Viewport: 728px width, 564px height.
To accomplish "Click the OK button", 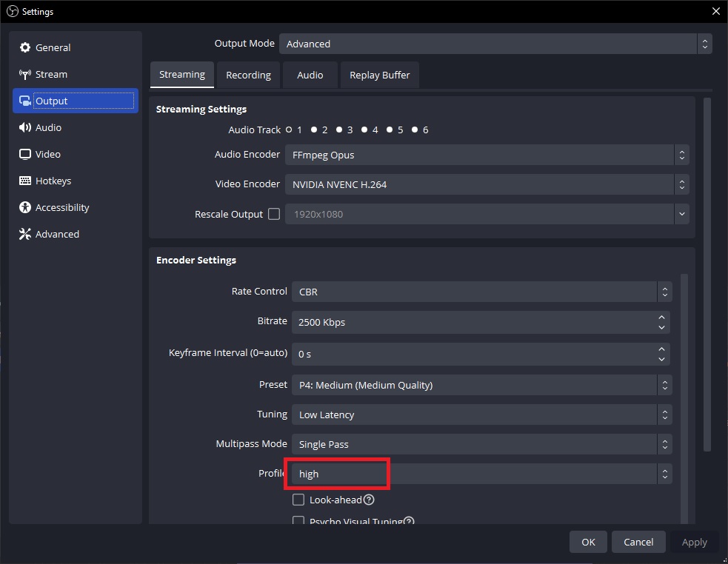I will pyautogui.click(x=587, y=542).
